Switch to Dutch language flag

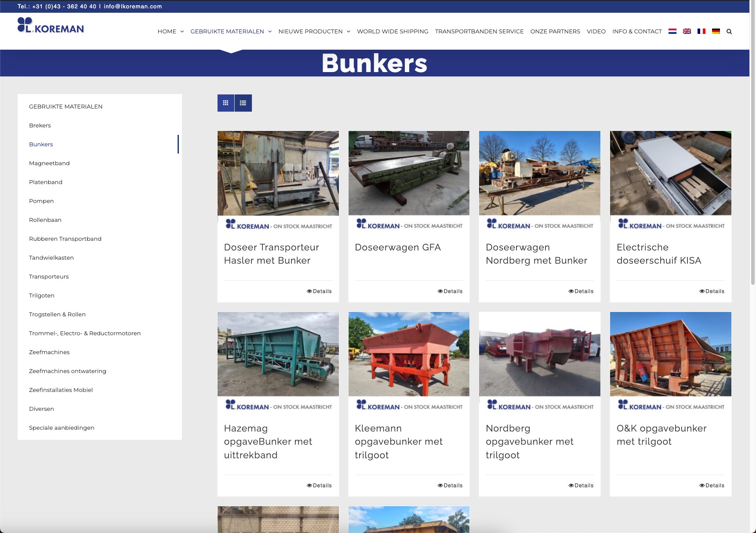click(x=672, y=31)
